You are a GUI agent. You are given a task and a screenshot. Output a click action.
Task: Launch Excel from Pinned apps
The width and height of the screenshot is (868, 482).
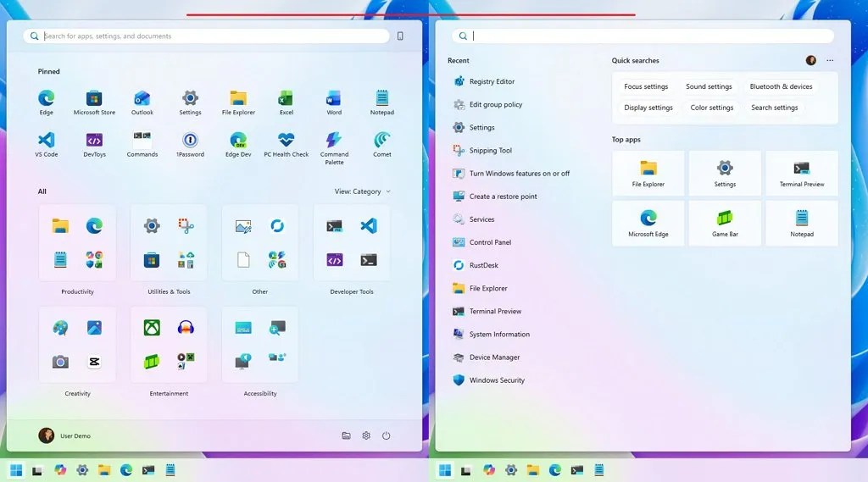point(287,102)
